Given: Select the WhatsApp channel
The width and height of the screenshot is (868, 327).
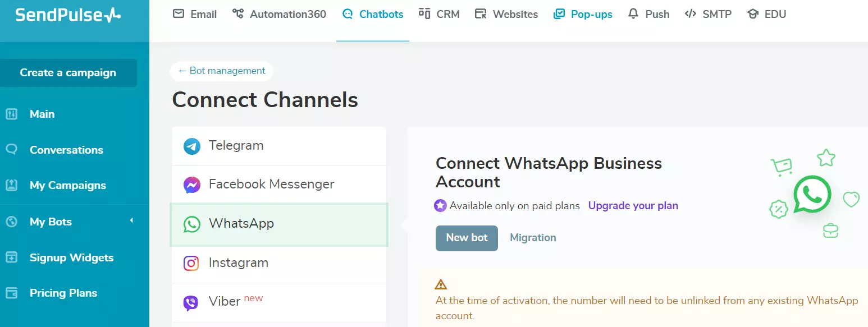Looking at the screenshot, I should click(x=279, y=224).
